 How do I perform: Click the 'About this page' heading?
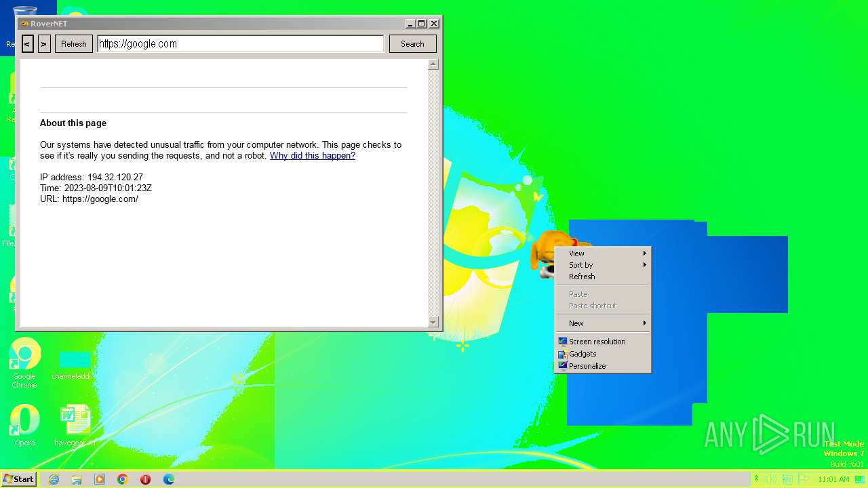point(73,123)
